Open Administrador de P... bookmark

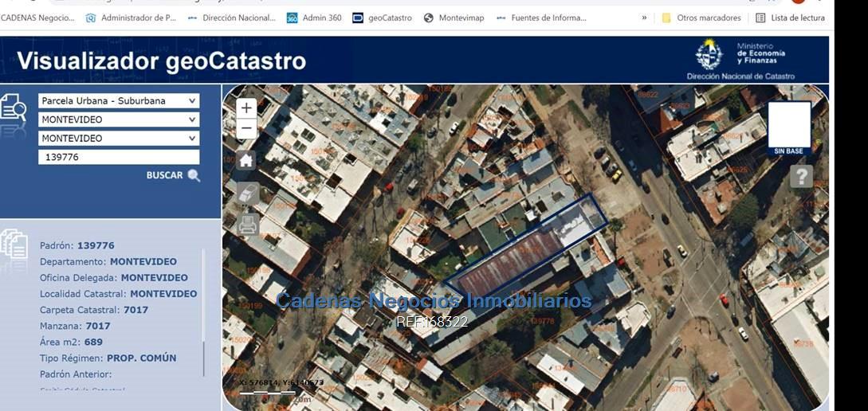(x=131, y=18)
